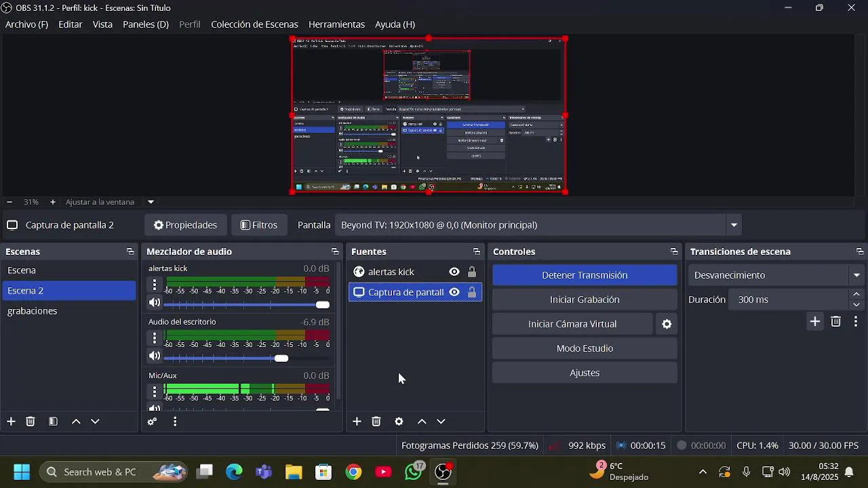Toggle lock on Captura de pantalla source

(472, 292)
